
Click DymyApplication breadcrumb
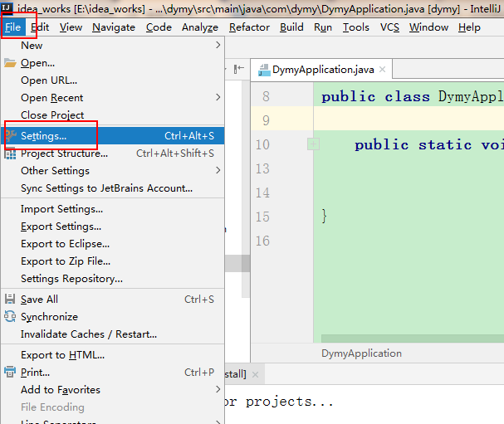point(362,353)
